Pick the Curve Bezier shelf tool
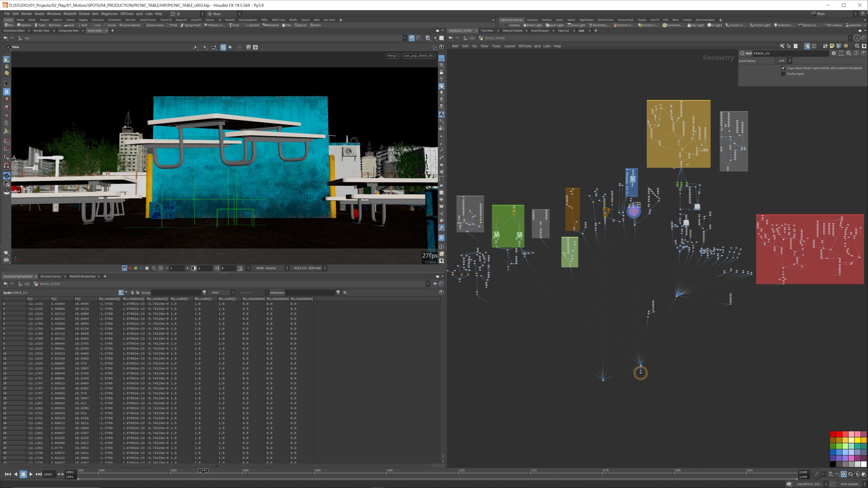The image size is (868, 488). pos(130,25)
